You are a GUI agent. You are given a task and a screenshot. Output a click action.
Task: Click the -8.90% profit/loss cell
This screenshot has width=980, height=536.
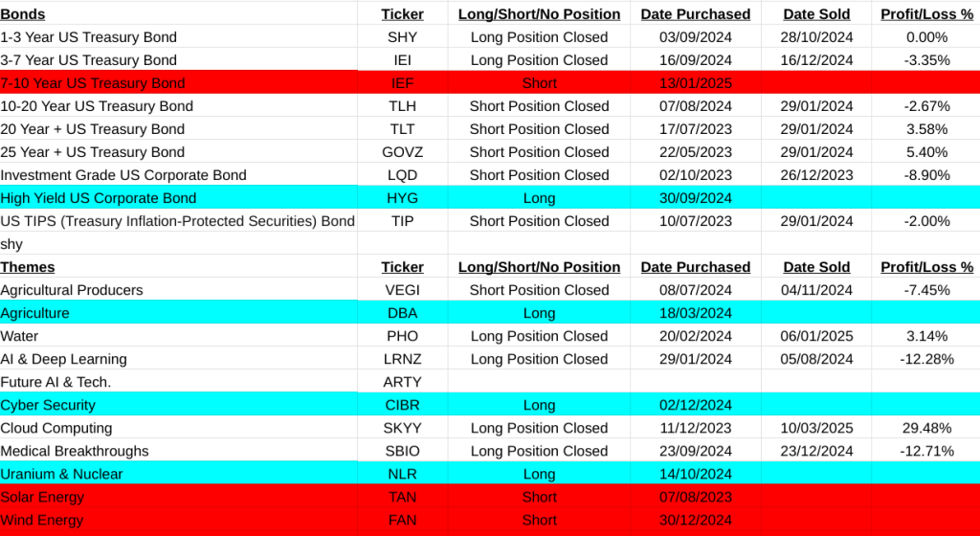925,175
